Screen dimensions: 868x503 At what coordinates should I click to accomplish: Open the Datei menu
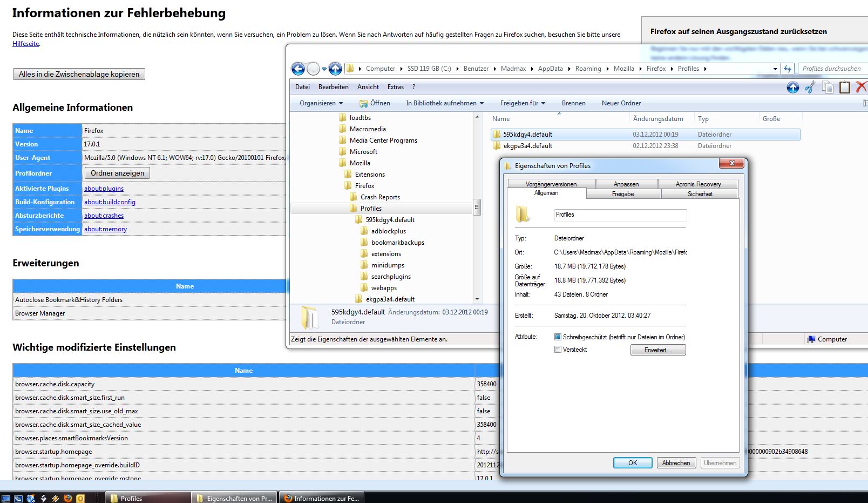pyautogui.click(x=302, y=87)
